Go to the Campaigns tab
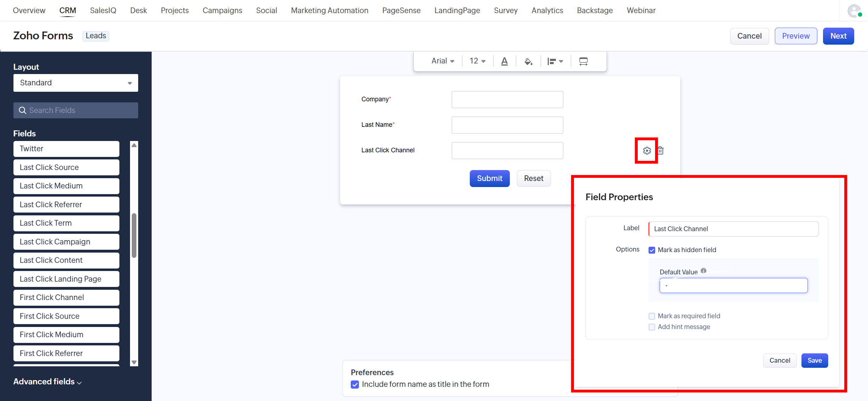 click(x=222, y=11)
